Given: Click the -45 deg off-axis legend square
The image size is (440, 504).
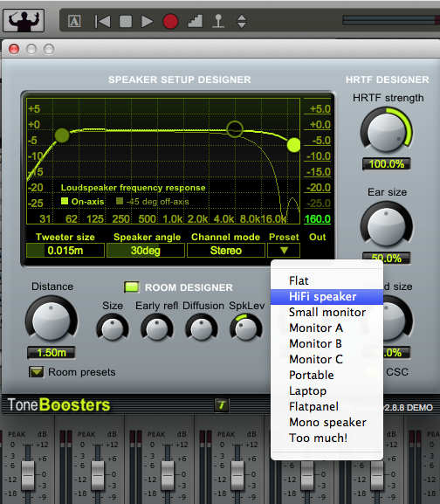Looking at the screenshot, I should pos(120,201).
